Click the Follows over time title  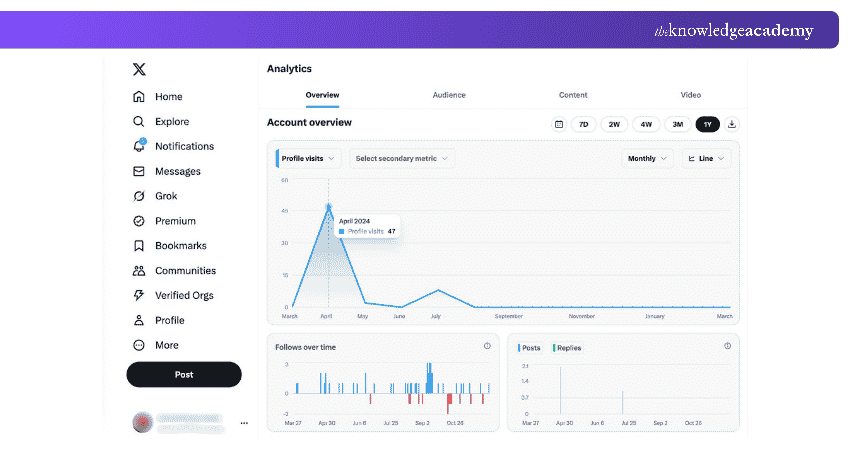point(305,347)
